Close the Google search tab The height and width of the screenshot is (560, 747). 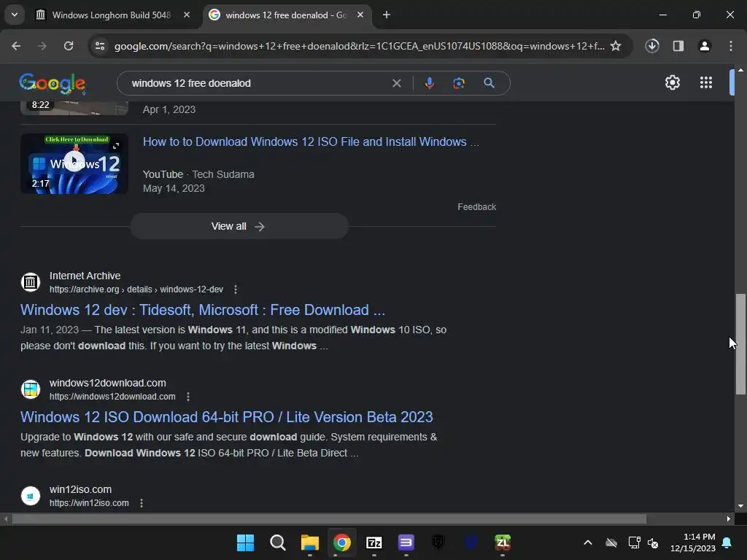point(360,15)
